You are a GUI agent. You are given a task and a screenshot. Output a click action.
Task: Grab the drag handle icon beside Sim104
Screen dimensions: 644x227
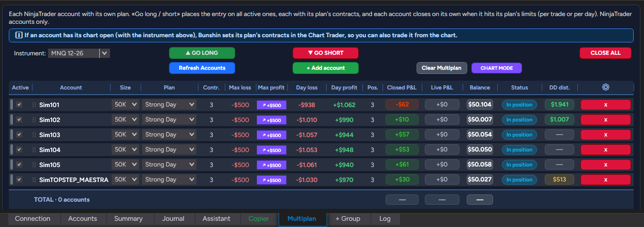35,149
